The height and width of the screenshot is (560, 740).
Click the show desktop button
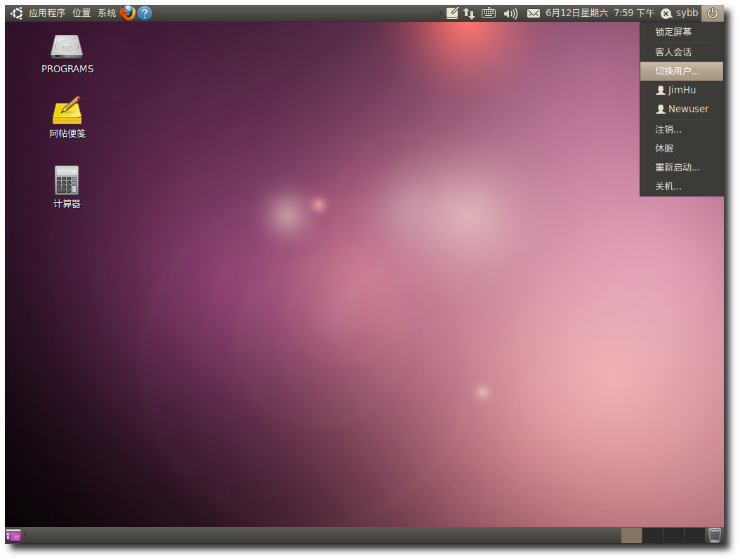[x=13, y=535]
